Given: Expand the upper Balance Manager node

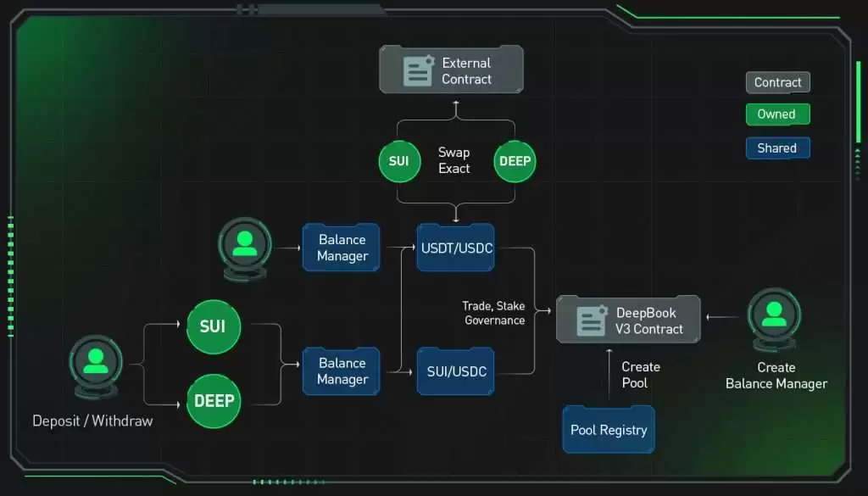Looking at the screenshot, I should tap(341, 247).
